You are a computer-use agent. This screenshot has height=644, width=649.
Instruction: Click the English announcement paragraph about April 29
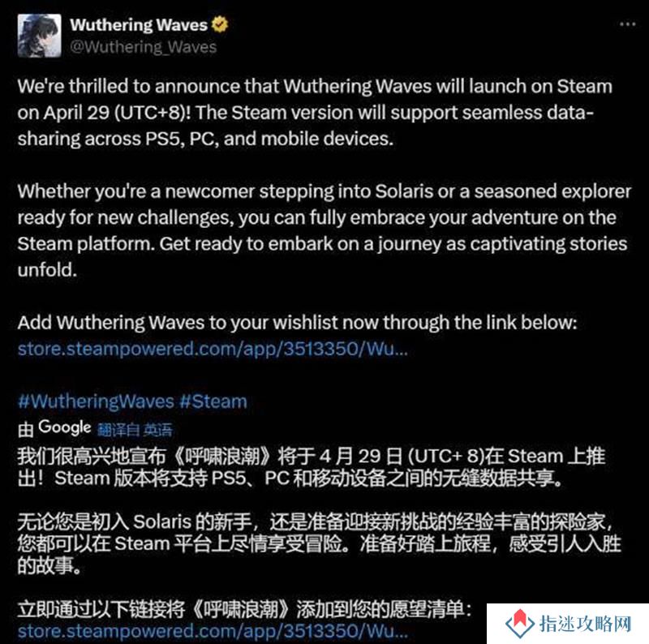pyautogui.click(x=315, y=112)
